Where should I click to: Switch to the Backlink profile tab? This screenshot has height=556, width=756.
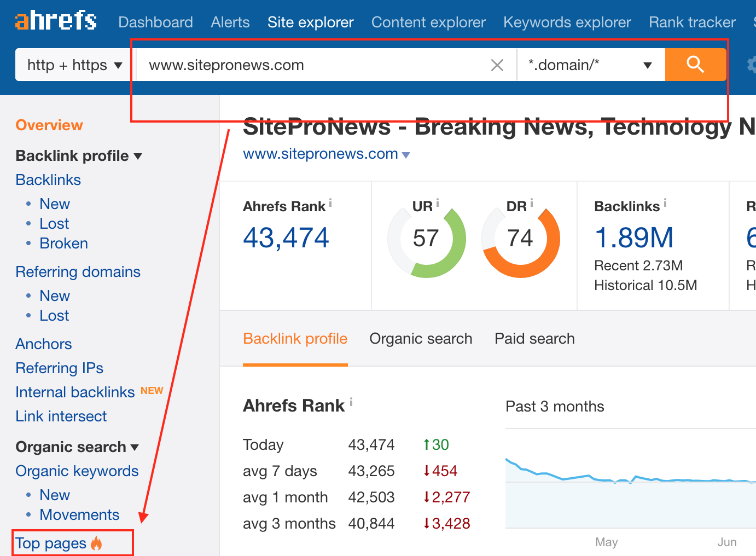pos(295,339)
